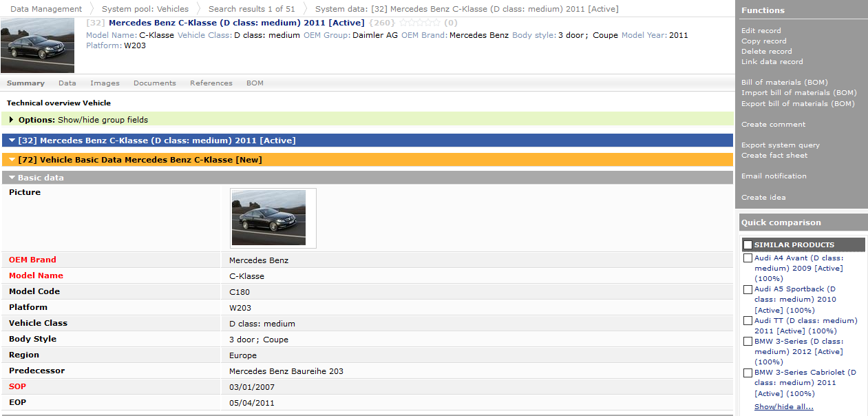Screen dimensions: 868x416
Task: Choose Create comment
Action: 774,125
